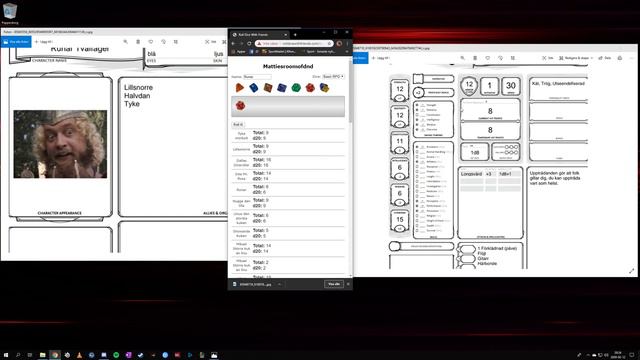Image resolution: width=640 pixels, height=360 pixels.
Task: Click the Mattiesroomofdnd heading
Action: tap(288, 66)
